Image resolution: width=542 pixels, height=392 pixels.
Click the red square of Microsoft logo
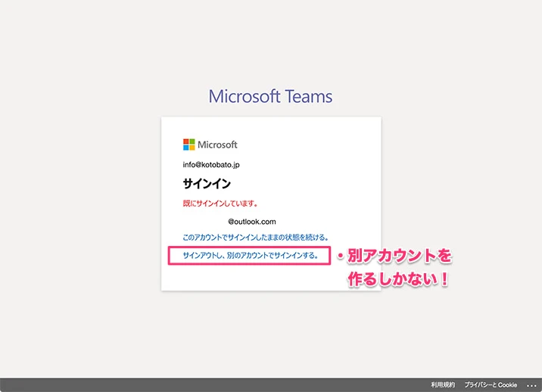click(186, 142)
